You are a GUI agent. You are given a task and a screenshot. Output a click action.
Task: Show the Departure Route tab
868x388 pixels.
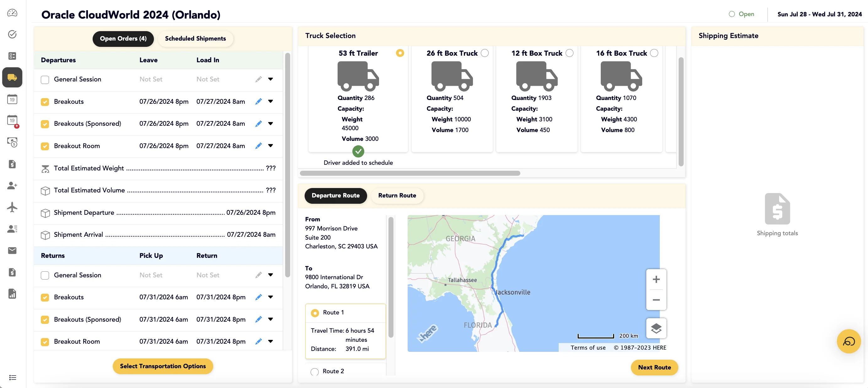point(336,196)
